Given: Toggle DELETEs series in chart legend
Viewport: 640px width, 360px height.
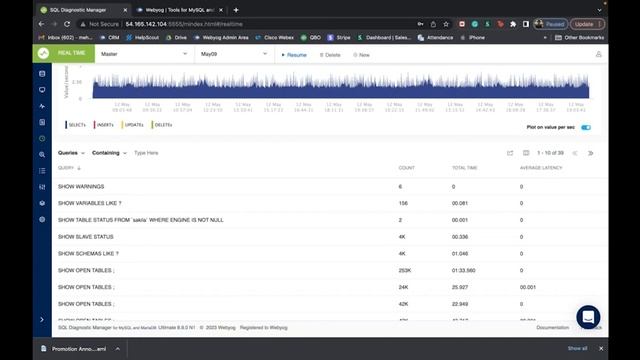Looking at the screenshot, I should pyautogui.click(x=162, y=125).
